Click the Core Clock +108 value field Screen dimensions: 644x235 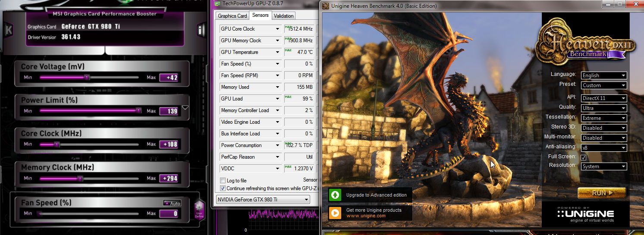(x=169, y=144)
